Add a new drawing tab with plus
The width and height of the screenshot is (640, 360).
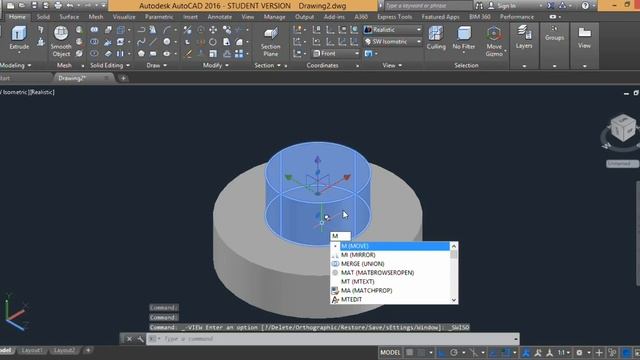point(123,78)
